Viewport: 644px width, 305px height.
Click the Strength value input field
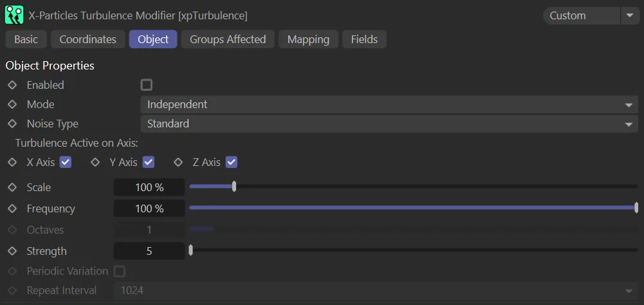149,251
